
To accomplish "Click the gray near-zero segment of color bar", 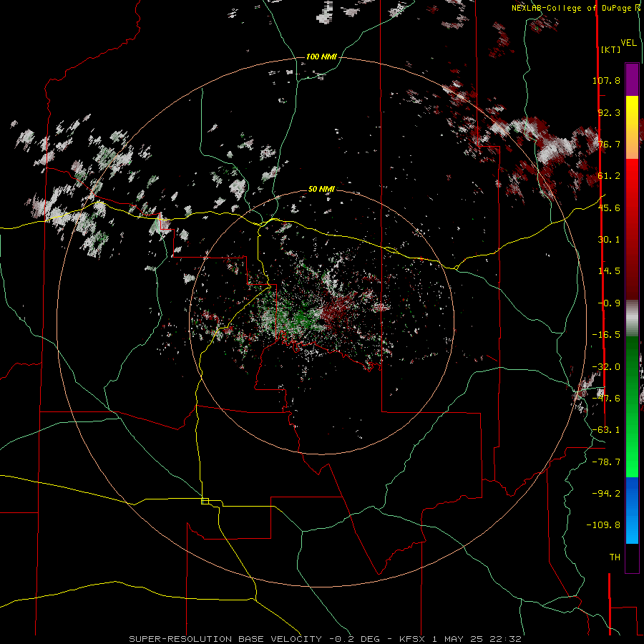I will click(632, 316).
